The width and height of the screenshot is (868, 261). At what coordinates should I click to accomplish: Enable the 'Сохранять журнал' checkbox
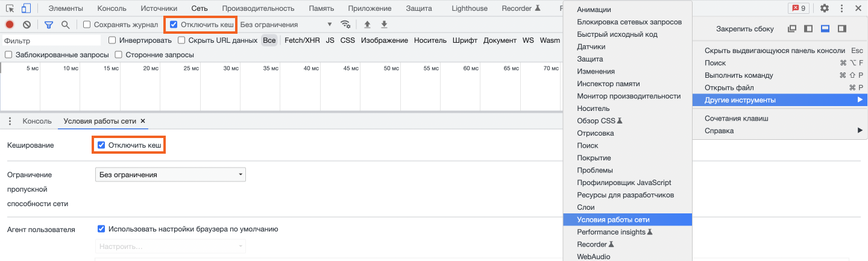pos(87,25)
